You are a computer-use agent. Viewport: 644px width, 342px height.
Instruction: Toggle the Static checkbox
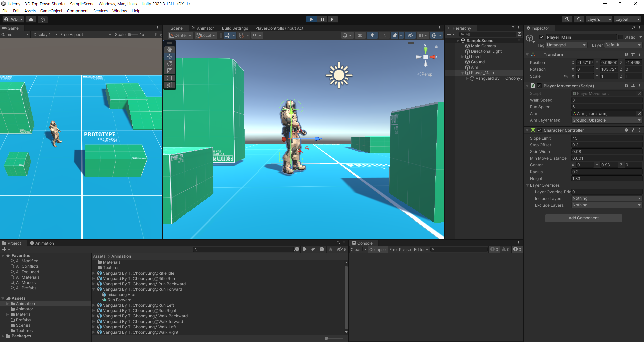tap(621, 37)
